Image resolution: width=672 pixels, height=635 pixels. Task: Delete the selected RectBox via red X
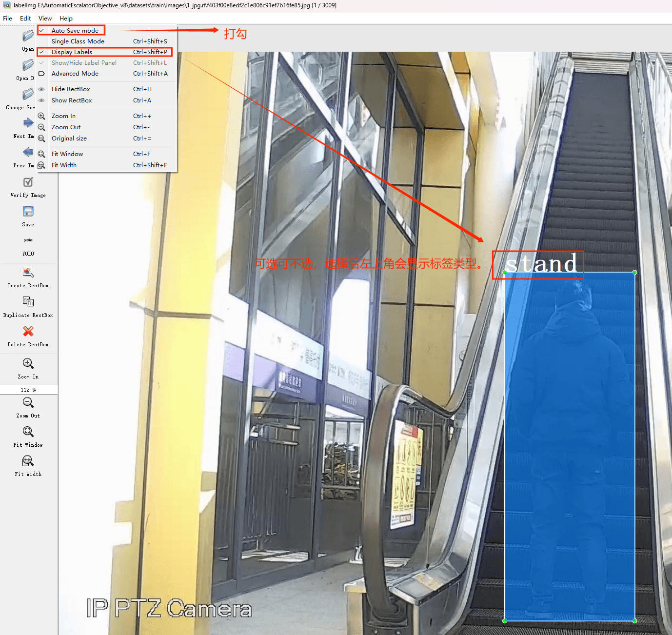28,332
